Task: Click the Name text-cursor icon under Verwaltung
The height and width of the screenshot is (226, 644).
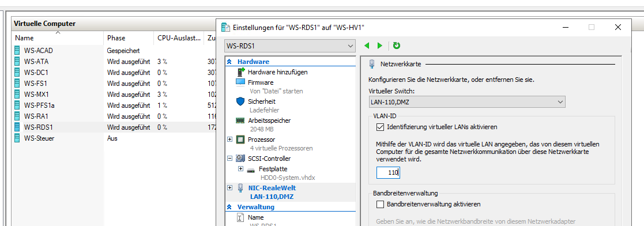Action: tap(241, 218)
